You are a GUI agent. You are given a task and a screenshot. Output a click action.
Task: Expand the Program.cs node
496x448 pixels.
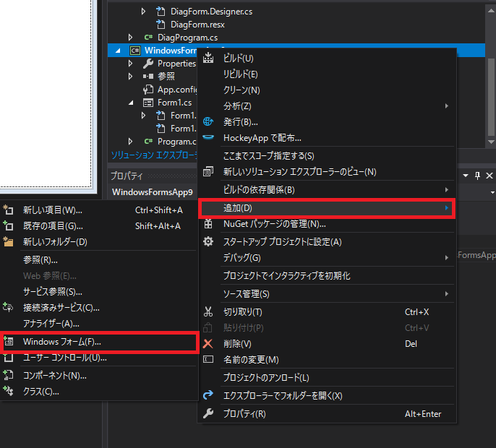(x=130, y=142)
